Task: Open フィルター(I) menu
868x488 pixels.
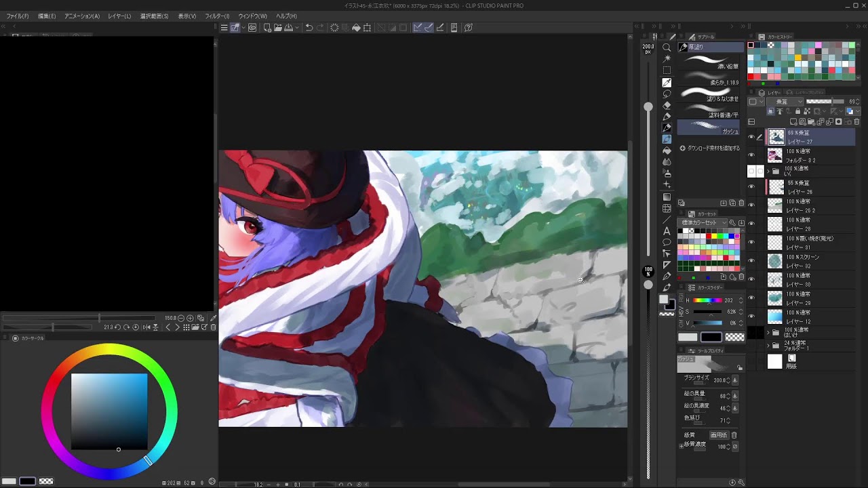Action: [x=217, y=16]
